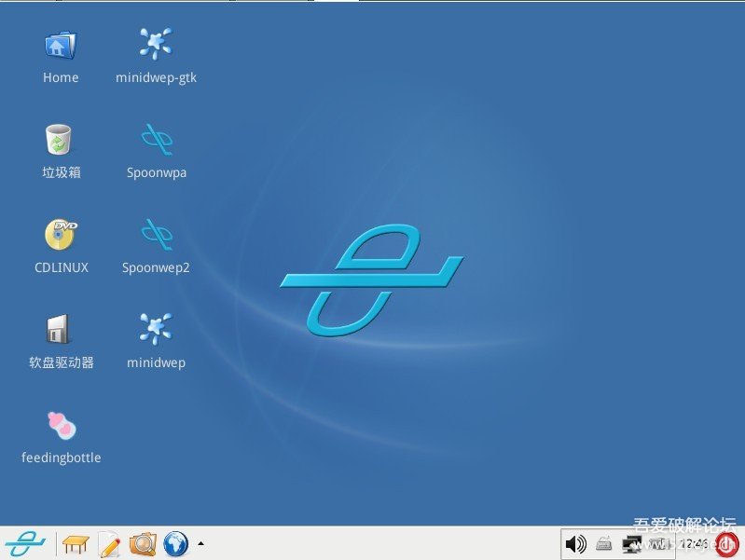Screen dimensions: 745x560
Task: Select the 软盘驱动器 icon label
Action: (x=62, y=362)
